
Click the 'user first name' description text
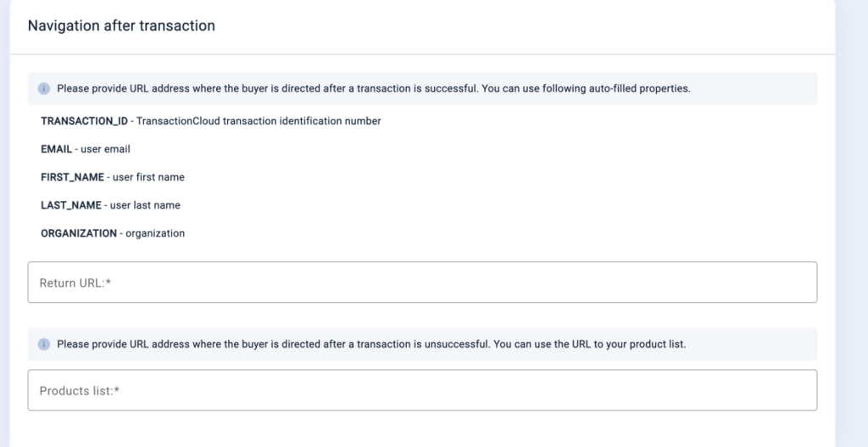pos(148,177)
